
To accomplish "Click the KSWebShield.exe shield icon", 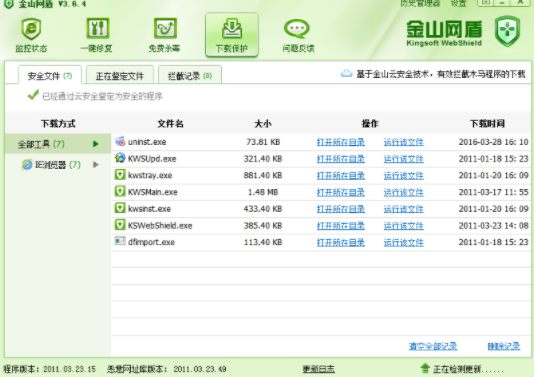I will 120,224.
